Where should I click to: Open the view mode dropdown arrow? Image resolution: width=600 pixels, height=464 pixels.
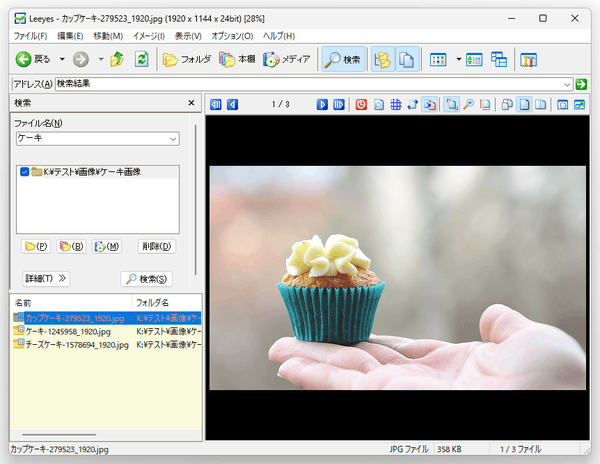click(458, 59)
